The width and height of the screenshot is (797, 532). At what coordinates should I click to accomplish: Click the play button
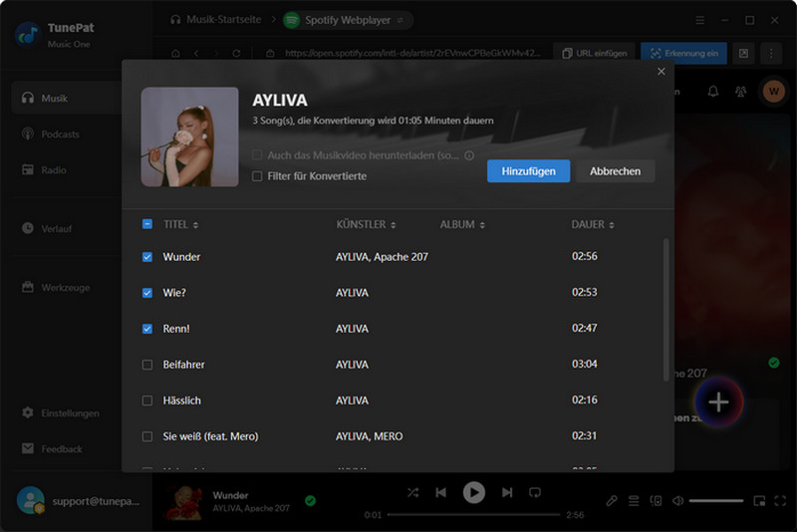pyautogui.click(x=474, y=492)
